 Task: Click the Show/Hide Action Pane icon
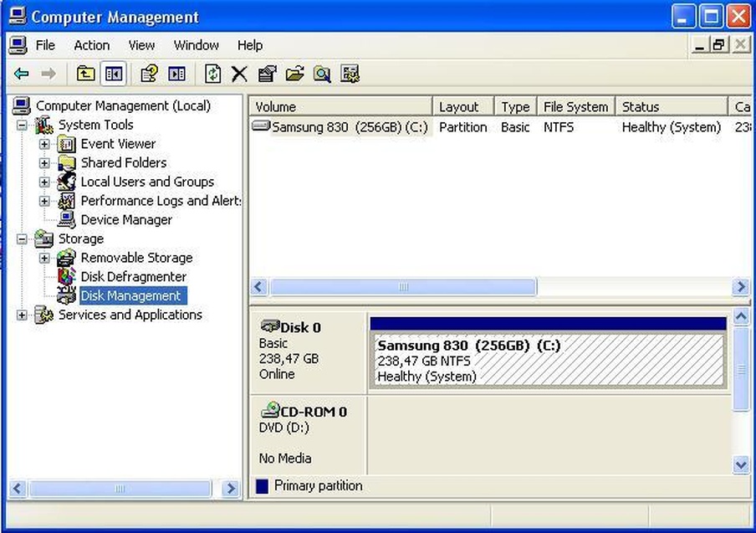coord(176,74)
